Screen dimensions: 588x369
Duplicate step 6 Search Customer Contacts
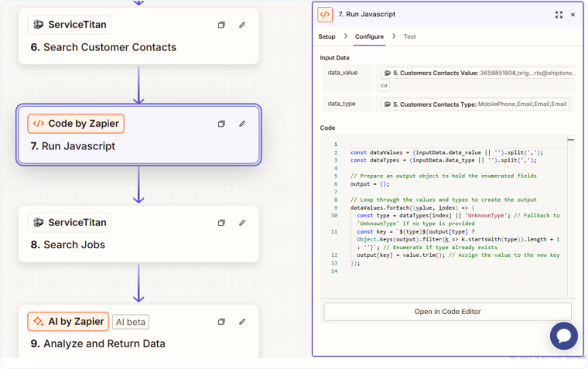221,25
